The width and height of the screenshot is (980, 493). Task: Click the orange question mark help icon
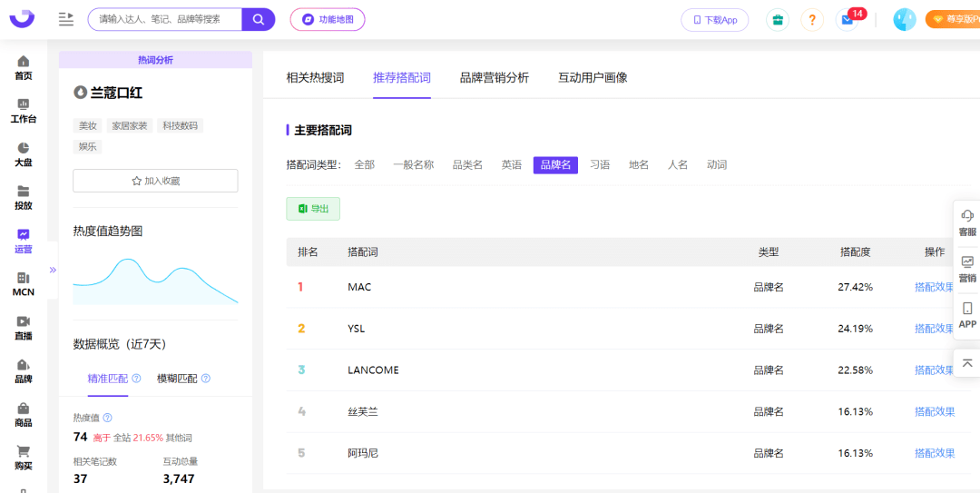point(812,20)
